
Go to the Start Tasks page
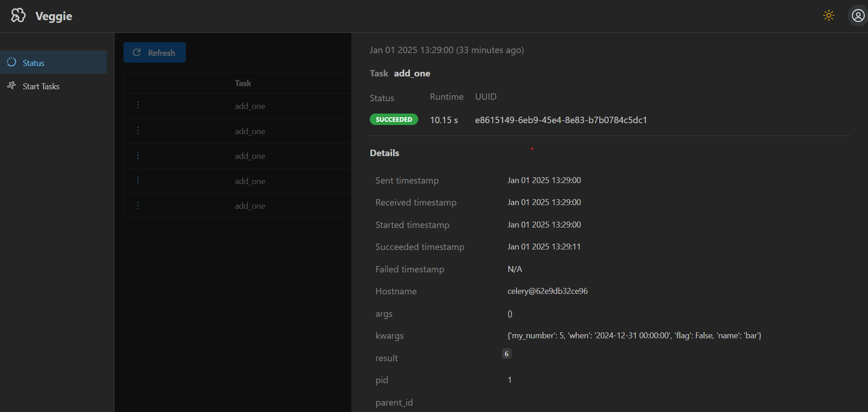click(x=41, y=87)
